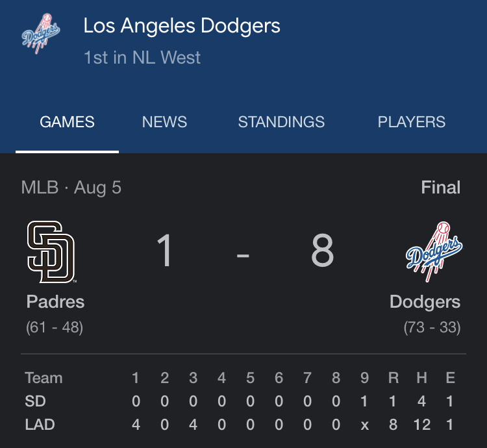The height and width of the screenshot is (448, 487).
Task: Open the STANDINGS tab
Action: 281,122
